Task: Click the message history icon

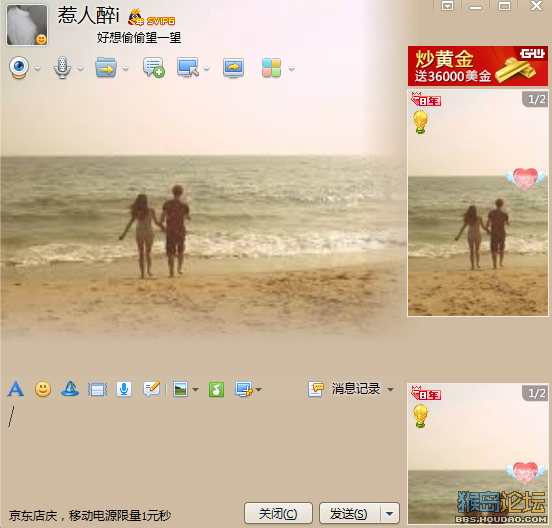Action: coord(316,389)
